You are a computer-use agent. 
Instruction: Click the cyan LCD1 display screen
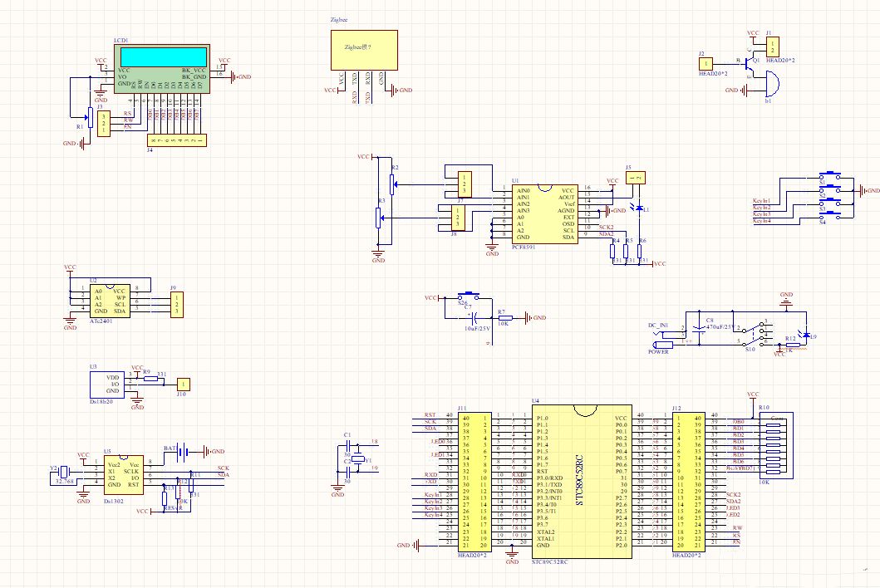pos(161,56)
